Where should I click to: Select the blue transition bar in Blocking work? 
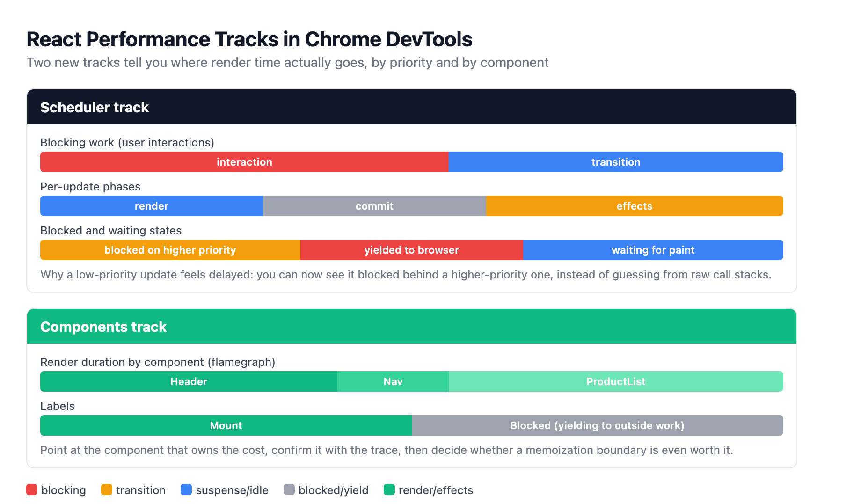616,162
